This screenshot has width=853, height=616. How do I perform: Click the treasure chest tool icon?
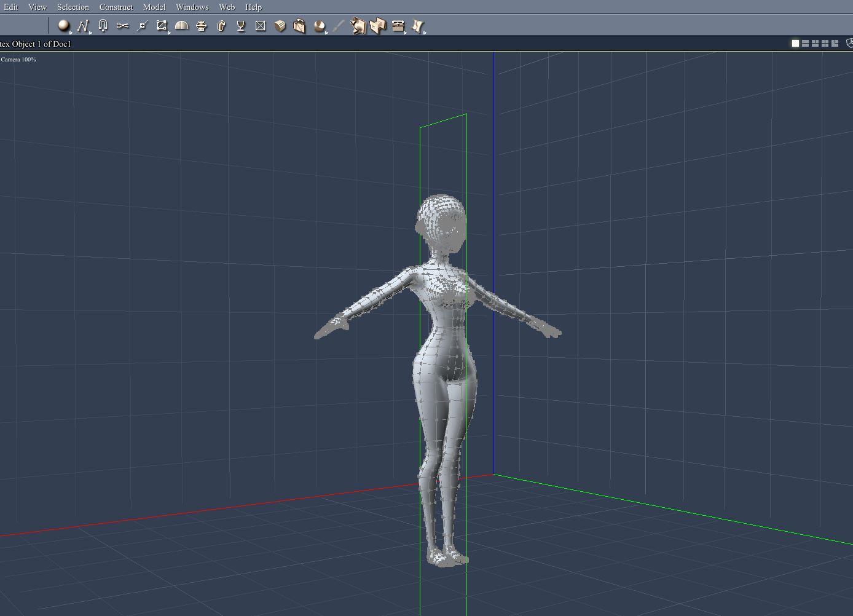[398, 26]
